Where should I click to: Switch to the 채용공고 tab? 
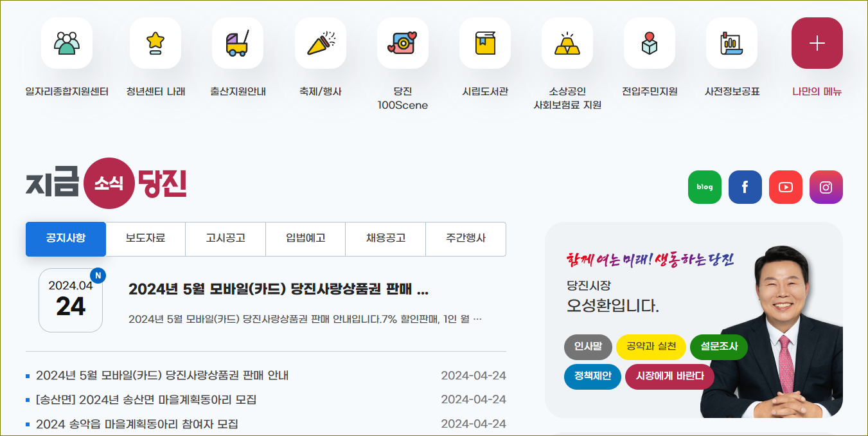385,238
